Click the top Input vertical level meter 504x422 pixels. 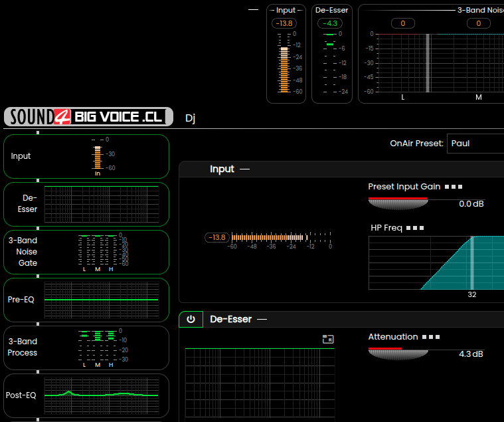pyautogui.click(x=284, y=63)
